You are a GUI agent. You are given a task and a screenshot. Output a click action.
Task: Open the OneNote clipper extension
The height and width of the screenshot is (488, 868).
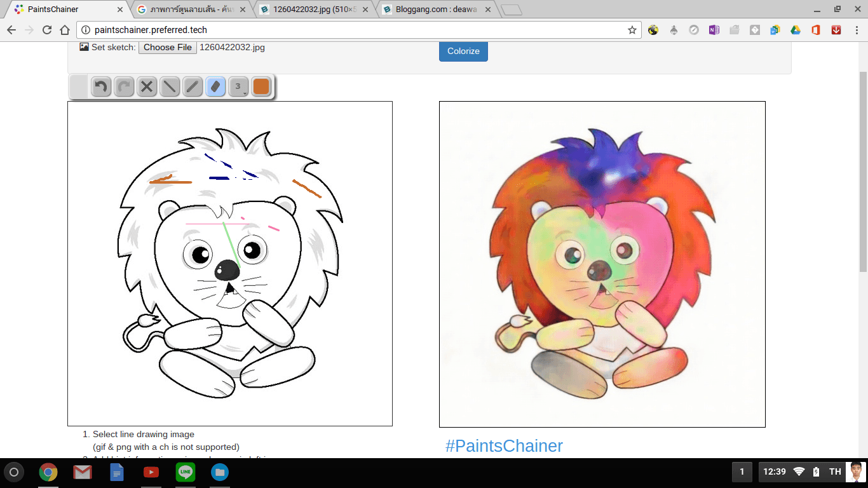click(x=714, y=30)
